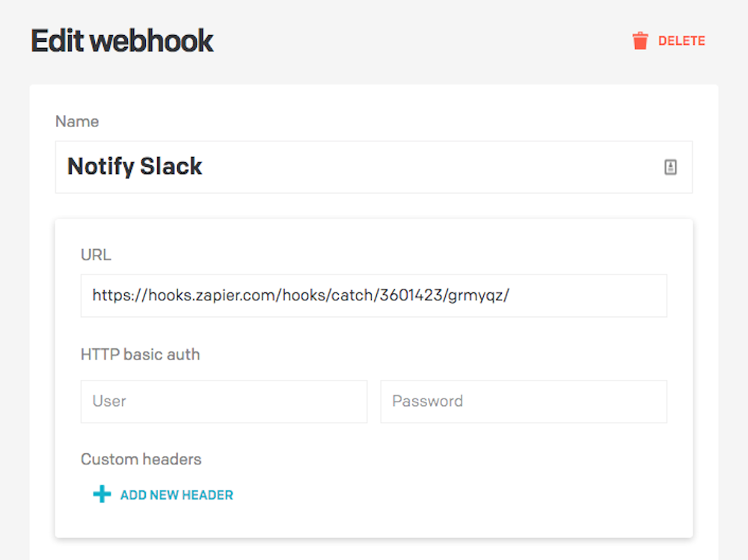This screenshot has width=748, height=560.
Task: Click ADD NEW HEADER
Action: point(177,494)
